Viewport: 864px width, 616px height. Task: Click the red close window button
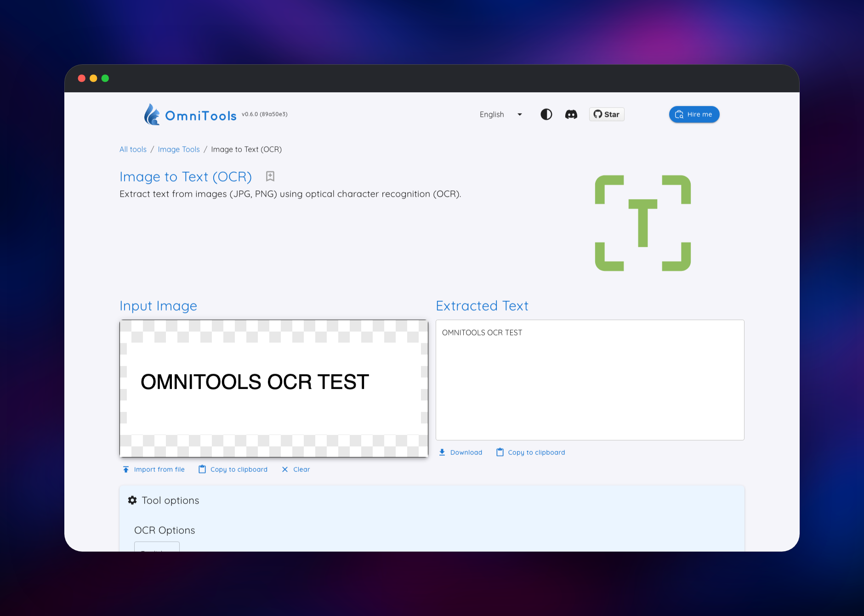click(x=82, y=78)
